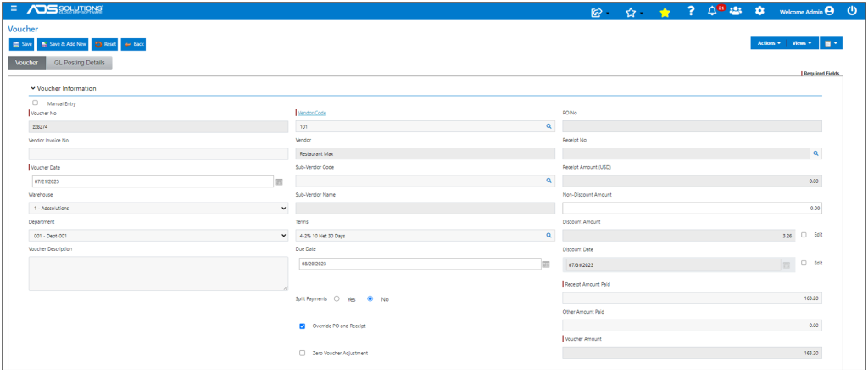Switch to Voucher tab
Image resolution: width=868 pixels, height=373 pixels.
pos(26,63)
